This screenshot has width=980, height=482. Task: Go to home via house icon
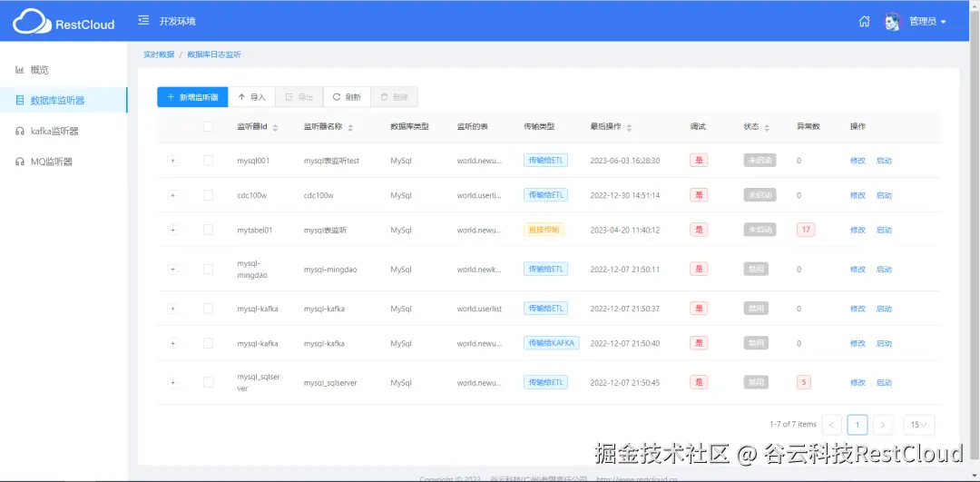[865, 21]
